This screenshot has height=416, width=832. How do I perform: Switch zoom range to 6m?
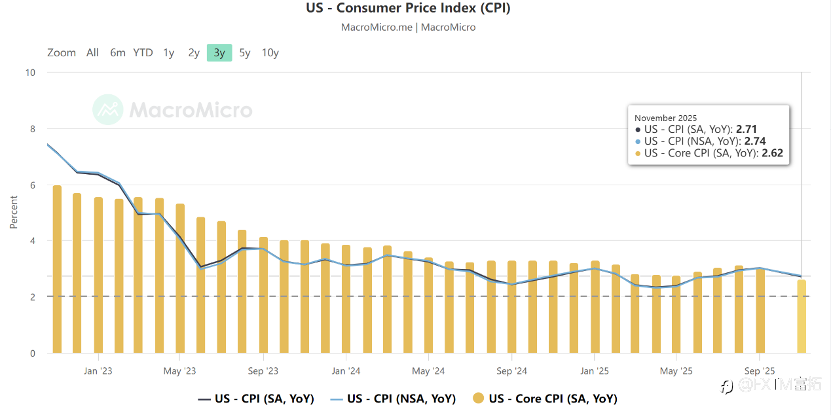118,53
